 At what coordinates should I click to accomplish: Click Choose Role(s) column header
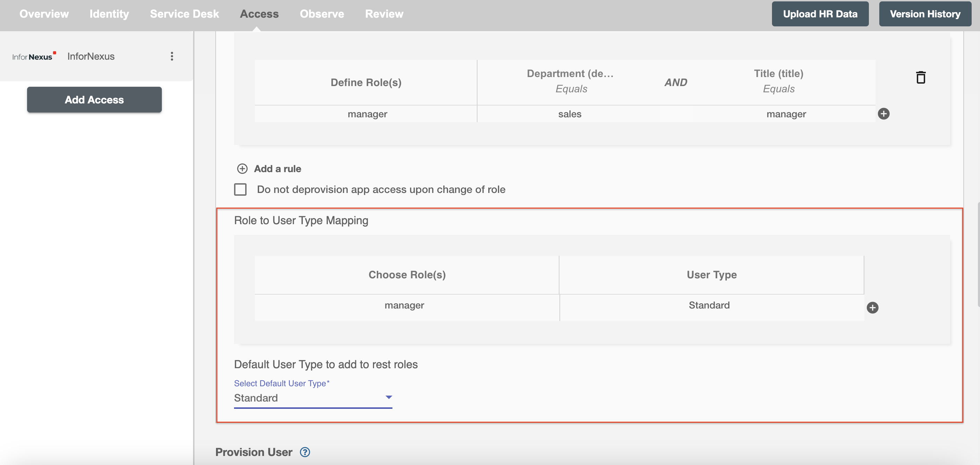[407, 274]
